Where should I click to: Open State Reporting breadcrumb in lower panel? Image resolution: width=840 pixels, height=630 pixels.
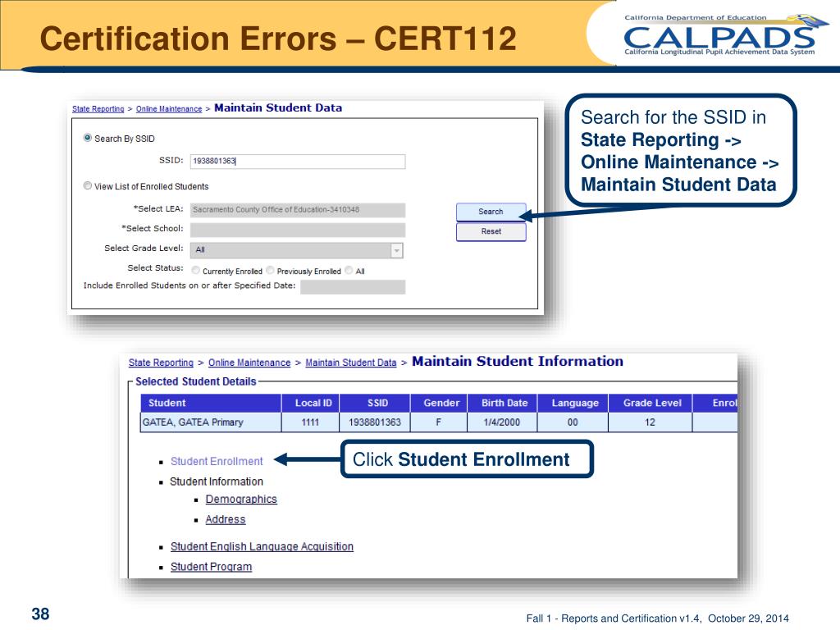[x=161, y=363]
